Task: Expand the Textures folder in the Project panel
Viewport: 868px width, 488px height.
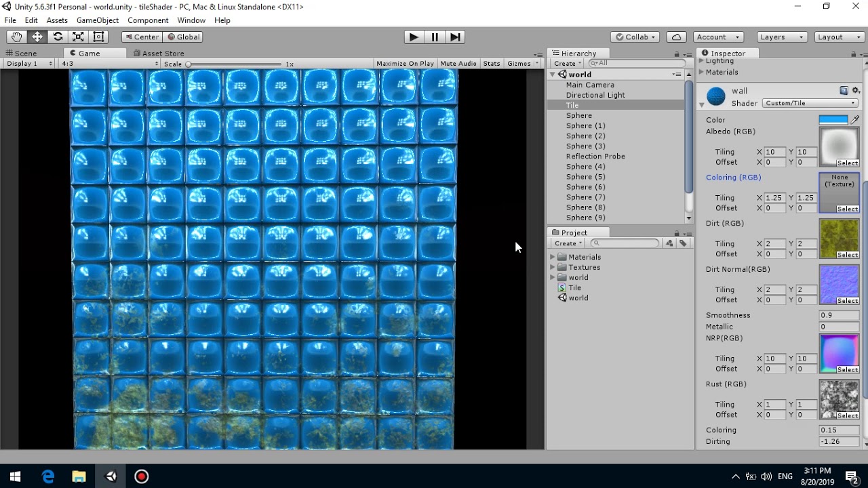Action: click(x=553, y=267)
